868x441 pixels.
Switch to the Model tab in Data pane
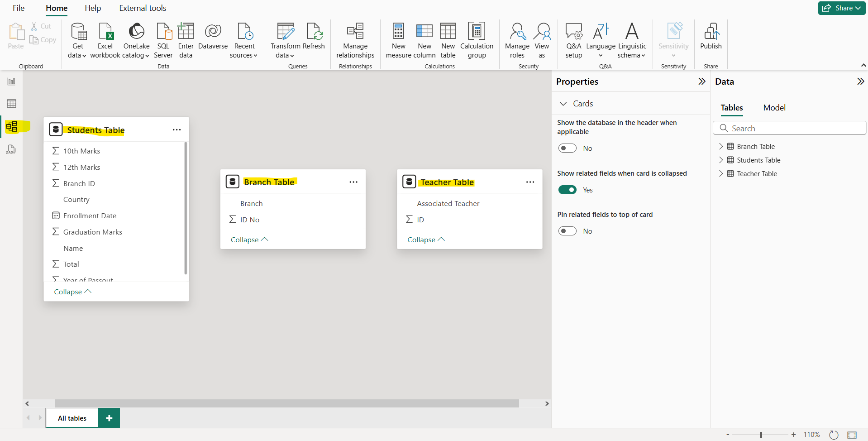click(774, 108)
